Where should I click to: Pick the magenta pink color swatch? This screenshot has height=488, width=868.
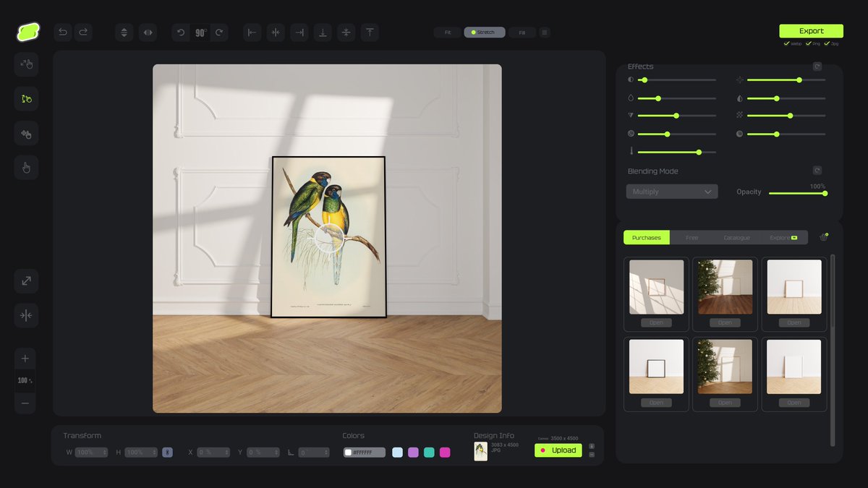click(445, 452)
